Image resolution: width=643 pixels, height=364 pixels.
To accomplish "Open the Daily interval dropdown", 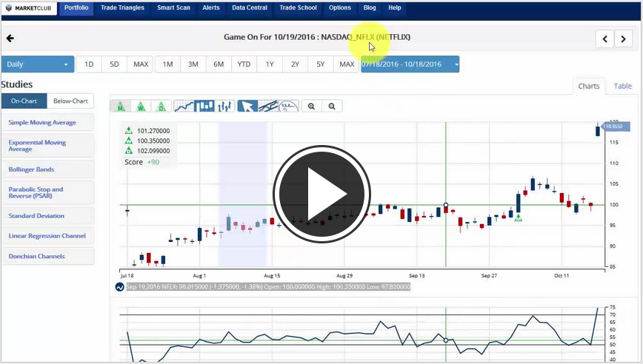I will pos(38,64).
